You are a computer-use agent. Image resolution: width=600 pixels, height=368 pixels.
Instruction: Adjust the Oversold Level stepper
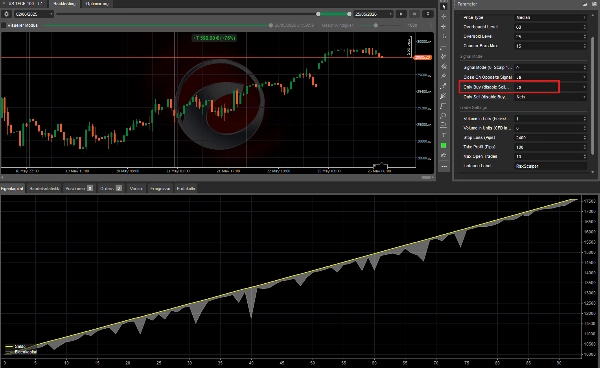(x=584, y=37)
